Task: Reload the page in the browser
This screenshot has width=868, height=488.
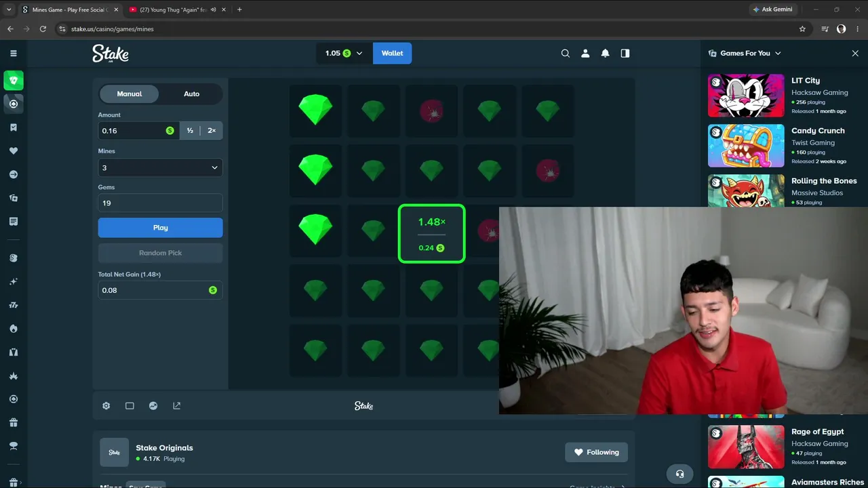Action: (43, 29)
